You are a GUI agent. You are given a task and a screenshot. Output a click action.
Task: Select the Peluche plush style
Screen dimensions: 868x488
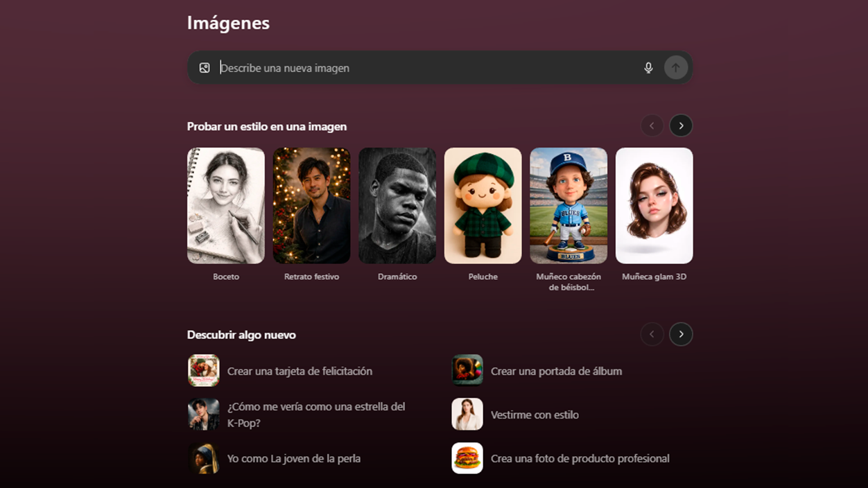(x=483, y=206)
